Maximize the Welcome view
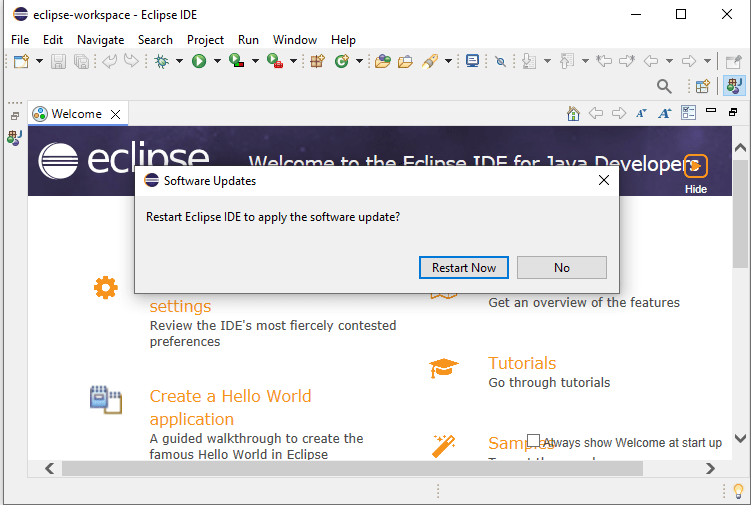 (733, 112)
